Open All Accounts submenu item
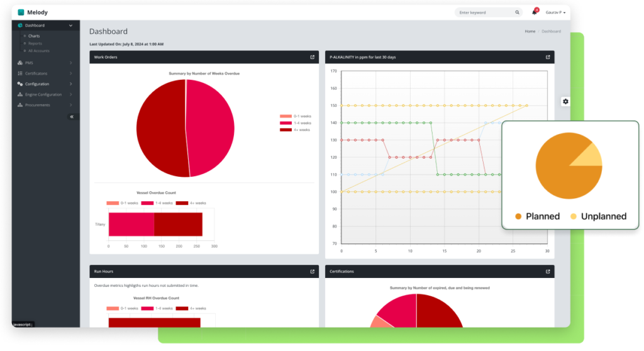The width and height of the screenshot is (644, 351). [x=38, y=51]
